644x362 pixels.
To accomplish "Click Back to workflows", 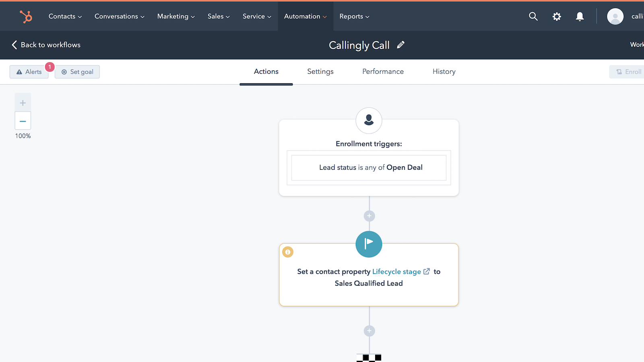I will [45, 45].
